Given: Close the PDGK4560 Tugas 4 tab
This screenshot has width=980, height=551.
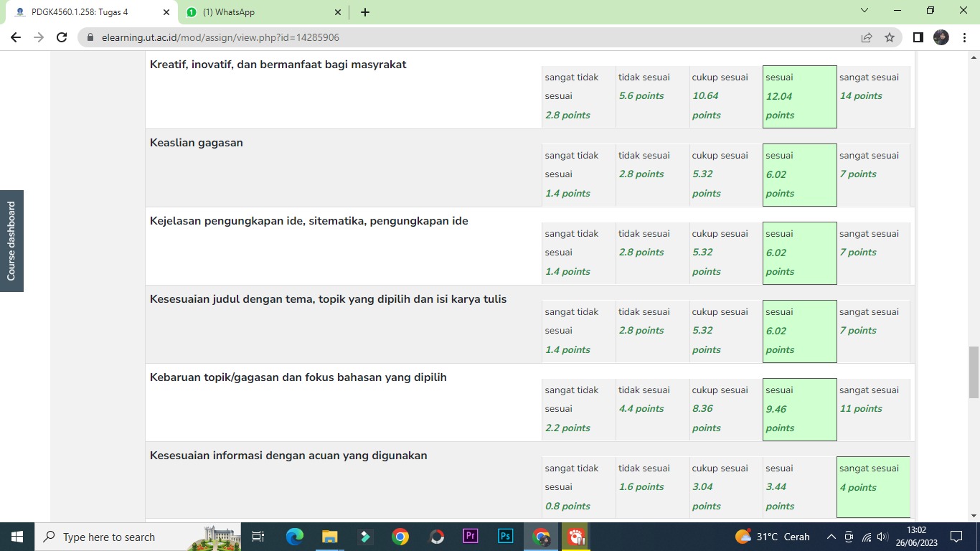Looking at the screenshot, I should pos(166,12).
